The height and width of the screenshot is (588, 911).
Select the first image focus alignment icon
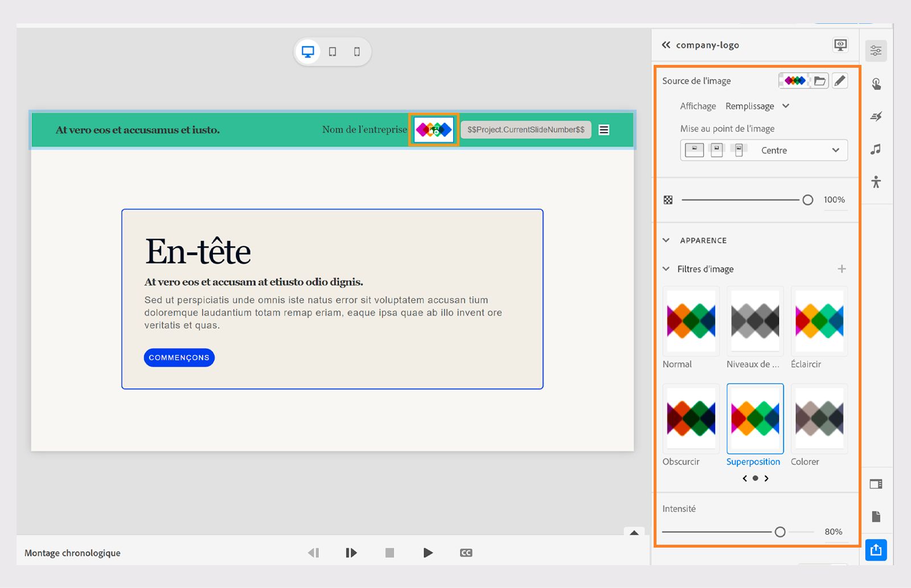pos(694,150)
